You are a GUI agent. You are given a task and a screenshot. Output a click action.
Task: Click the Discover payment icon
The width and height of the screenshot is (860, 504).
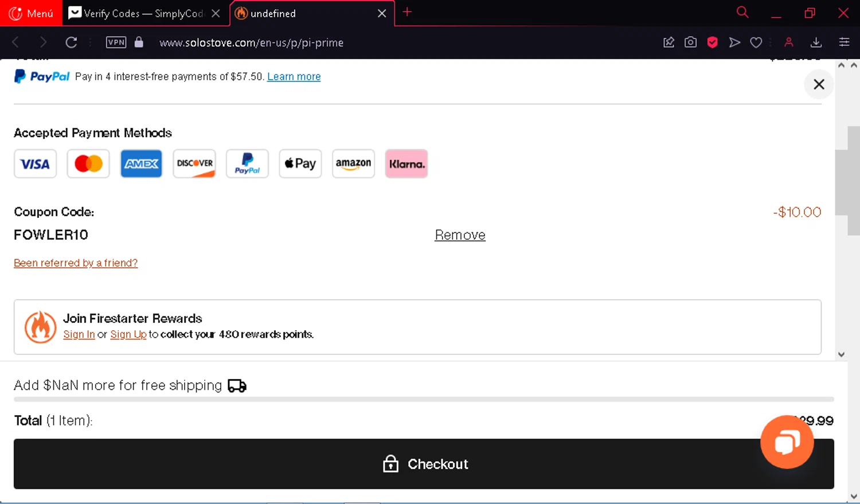pyautogui.click(x=194, y=164)
